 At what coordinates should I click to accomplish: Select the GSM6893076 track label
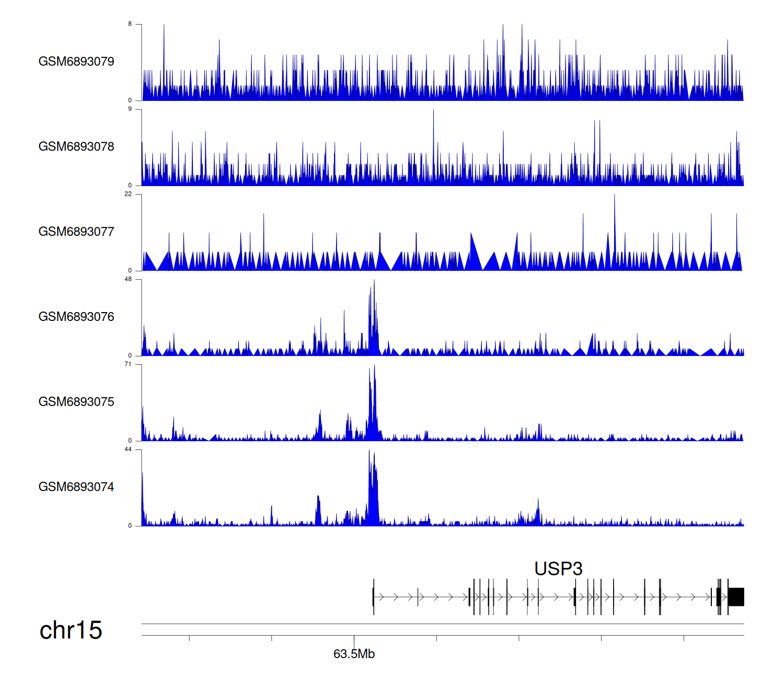click(x=76, y=317)
